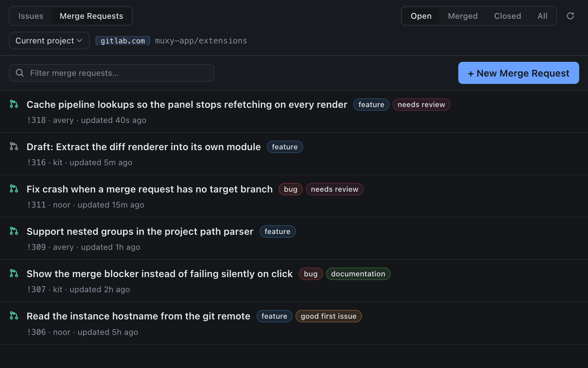Show Closed merge requests
Image resolution: width=588 pixels, height=368 pixels.
508,16
